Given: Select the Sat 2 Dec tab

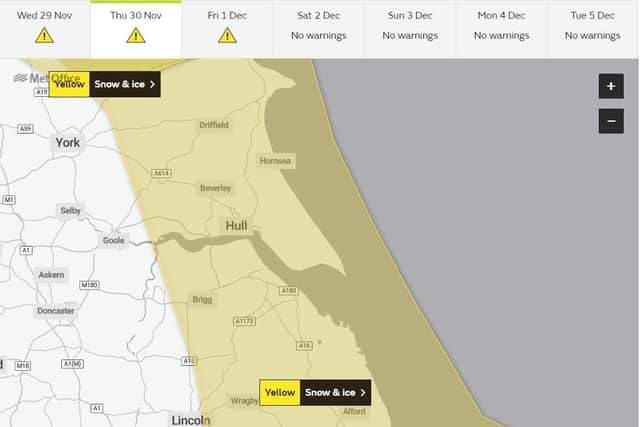Looking at the screenshot, I should [318, 29].
